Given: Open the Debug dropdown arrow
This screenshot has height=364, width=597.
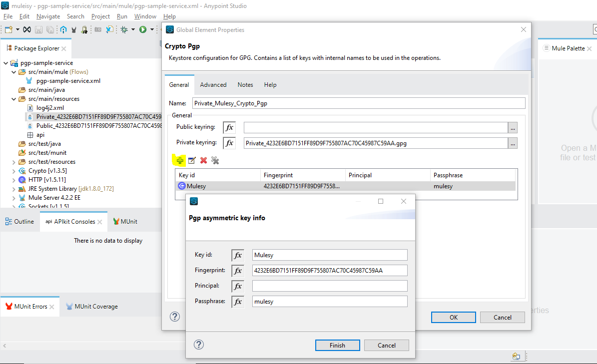Looking at the screenshot, I should [133, 29].
